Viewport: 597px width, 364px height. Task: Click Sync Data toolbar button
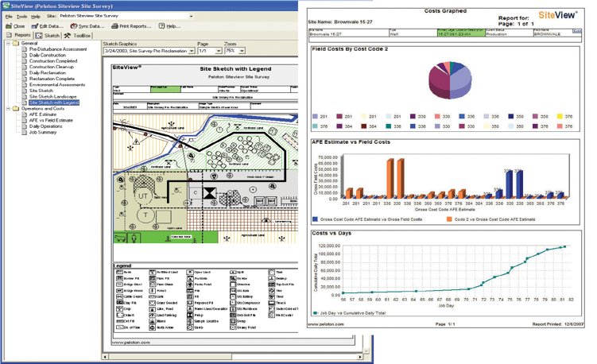pyautogui.click(x=87, y=26)
